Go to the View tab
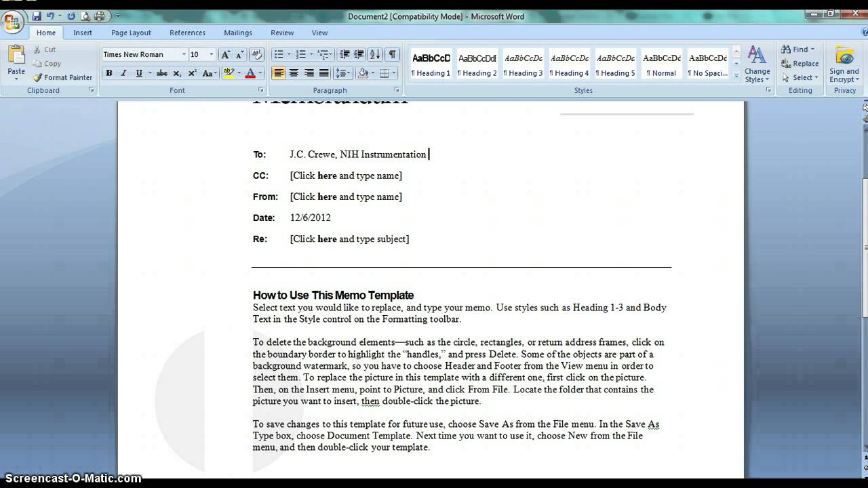Image resolution: width=868 pixels, height=488 pixels. point(319,33)
